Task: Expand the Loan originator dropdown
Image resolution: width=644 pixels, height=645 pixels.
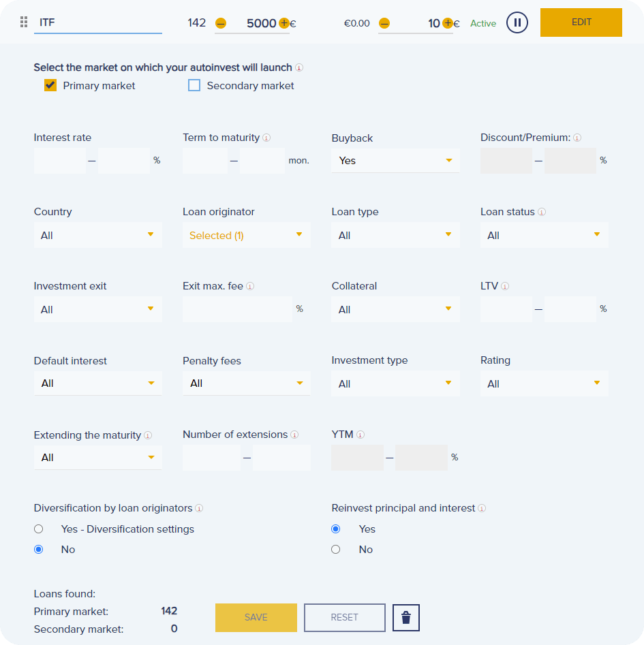Action: click(x=246, y=236)
